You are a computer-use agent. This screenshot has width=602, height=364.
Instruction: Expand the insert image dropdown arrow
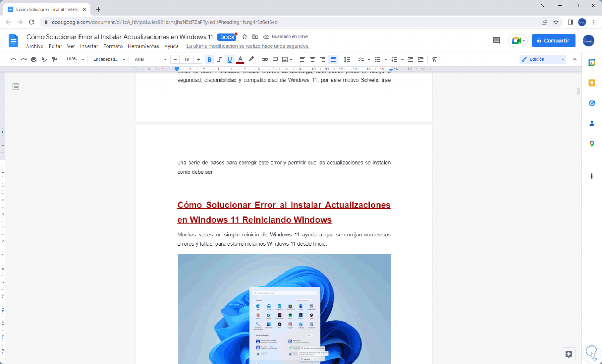[291, 60]
